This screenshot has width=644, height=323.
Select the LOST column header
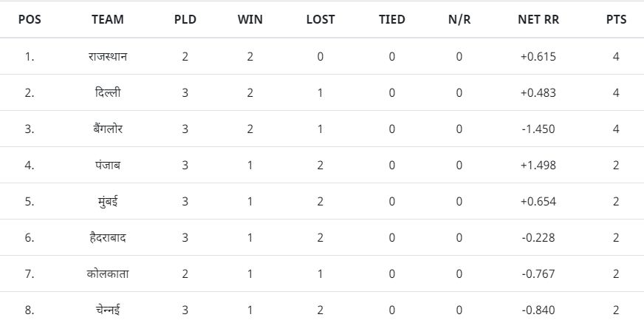click(x=321, y=19)
